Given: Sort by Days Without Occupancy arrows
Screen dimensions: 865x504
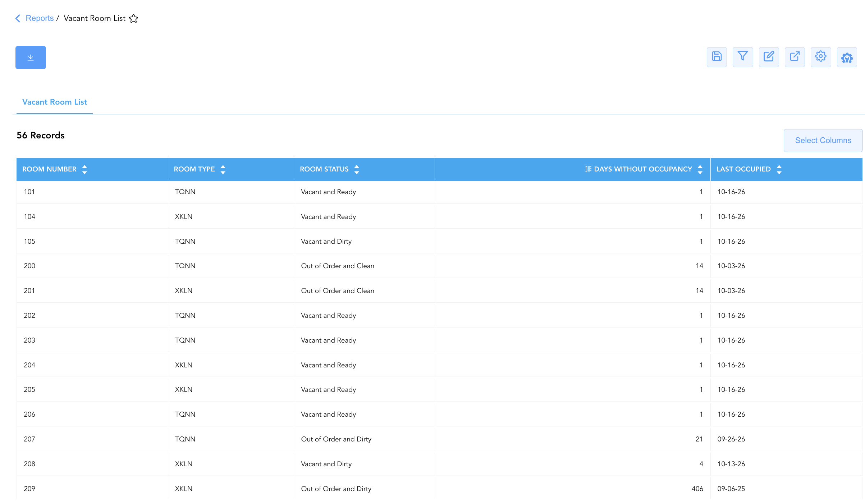Looking at the screenshot, I should point(700,169).
